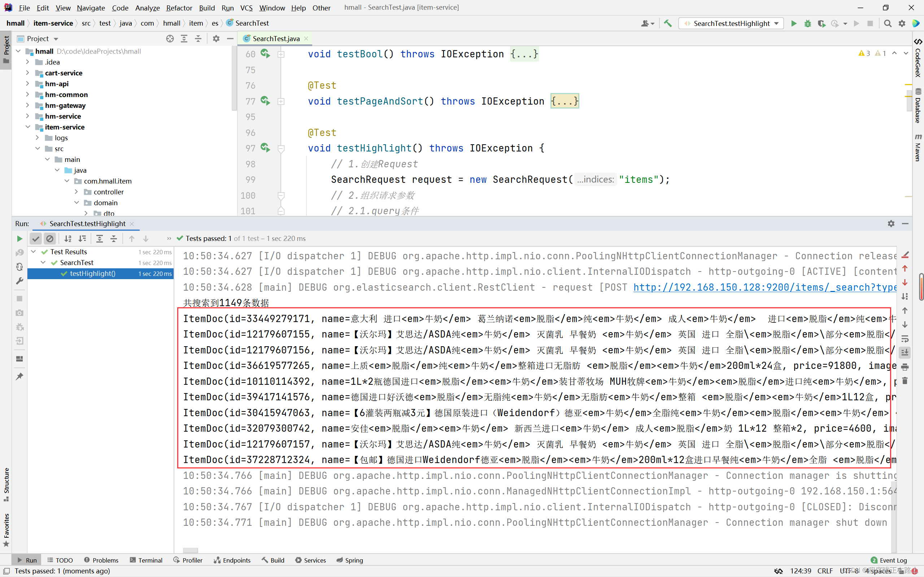Click the Search Everywhere magnifier icon
The image size is (924, 577).
(888, 24)
